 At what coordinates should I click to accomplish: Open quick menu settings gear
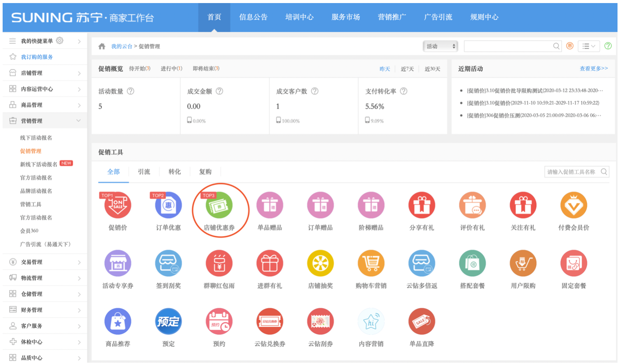tap(60, 41)
